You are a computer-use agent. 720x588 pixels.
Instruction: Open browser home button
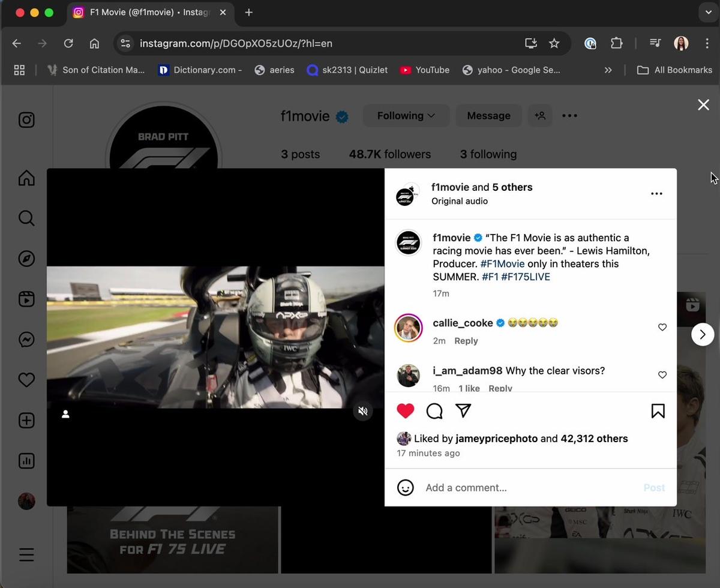tap(94, 43)
